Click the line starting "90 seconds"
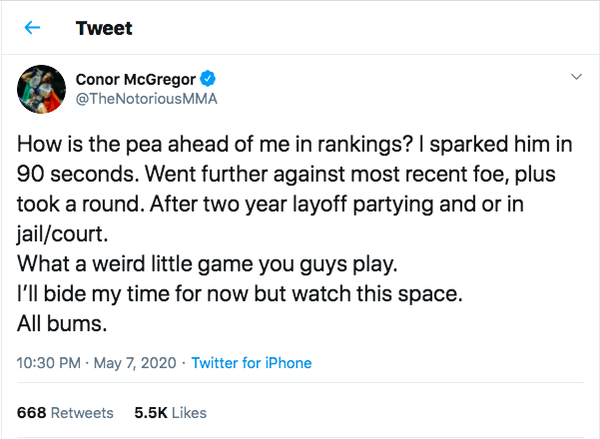The width and height of the screenshot is (600, 439). tap(285, 171)
